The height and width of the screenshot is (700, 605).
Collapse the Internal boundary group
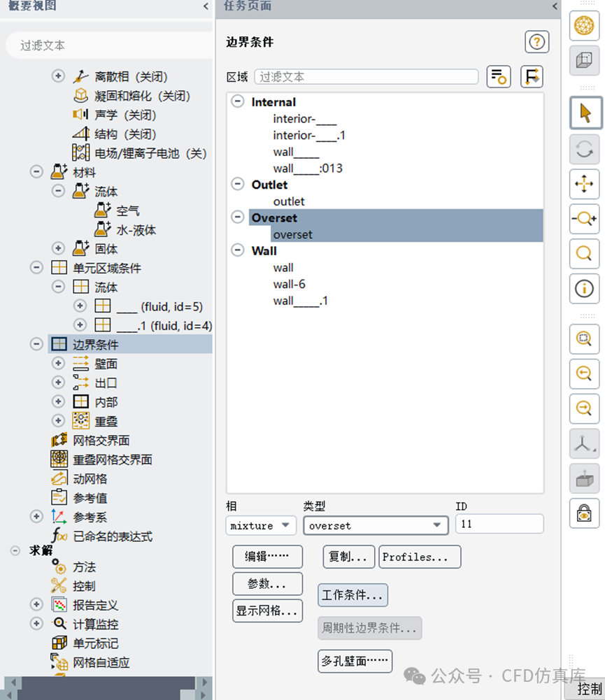238,102
